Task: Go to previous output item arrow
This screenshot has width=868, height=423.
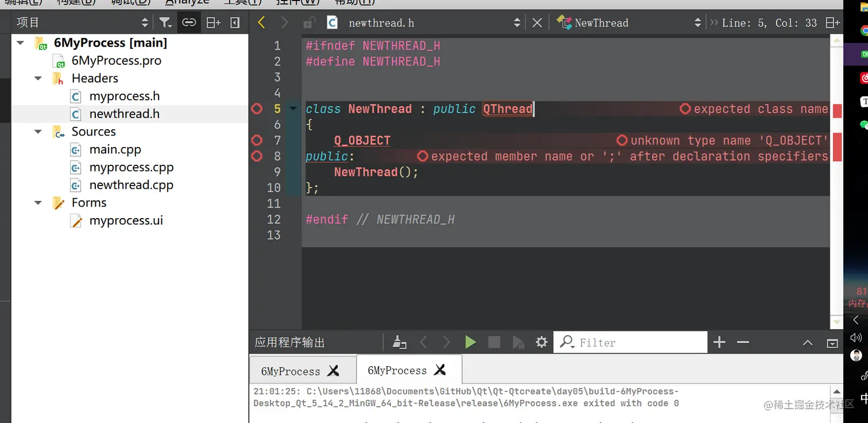Action: [424, 343]
